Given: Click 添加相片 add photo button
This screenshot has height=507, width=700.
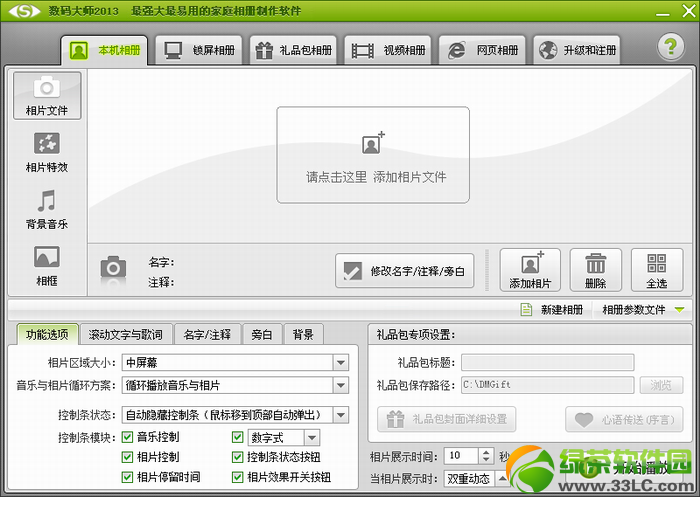Looking at the screenshot, I should (530, 270).
